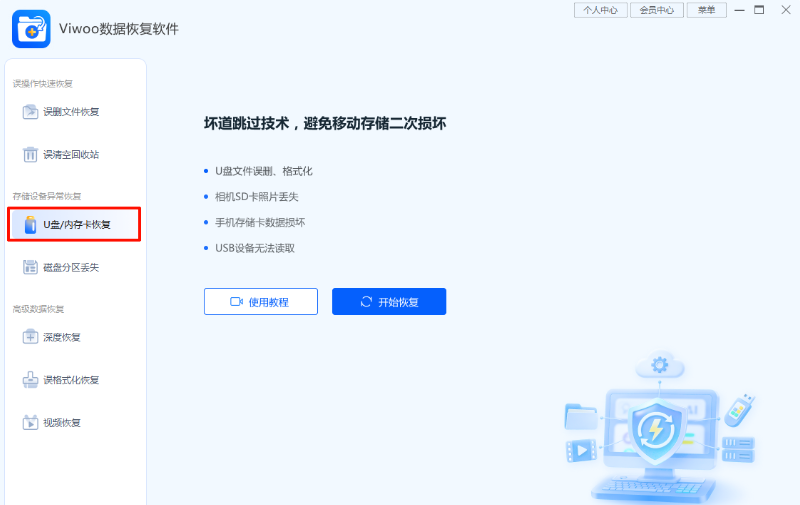The height and width of the screenshot is (505, 800).
Task: Click the USB设备无法读取 bullet text
Action: [255, 248]
